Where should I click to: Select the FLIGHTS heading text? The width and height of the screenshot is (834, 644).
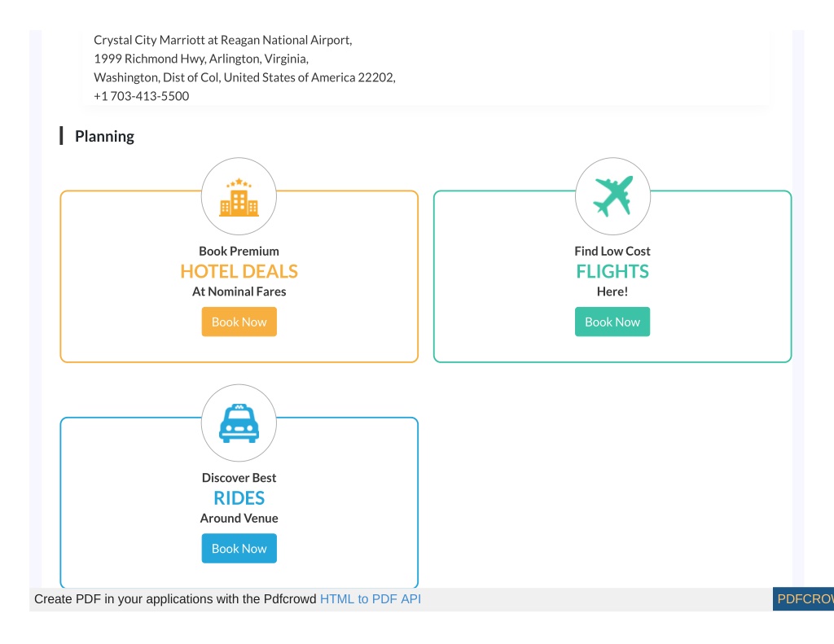(612, 271)
